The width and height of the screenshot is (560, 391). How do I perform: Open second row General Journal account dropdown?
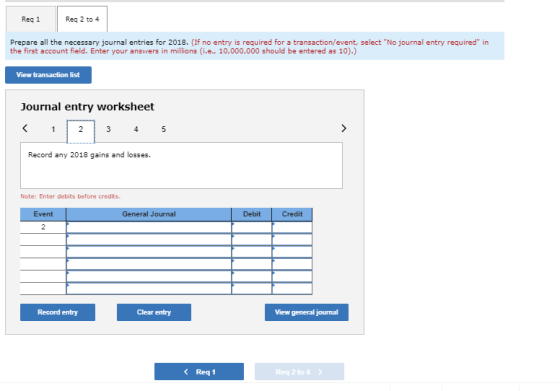[149, 239]
